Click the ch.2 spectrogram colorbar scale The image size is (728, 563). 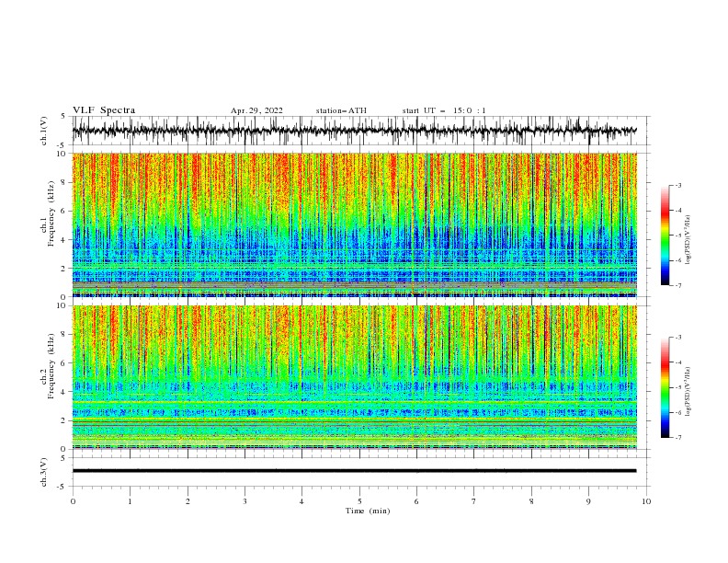coord(665,387)
